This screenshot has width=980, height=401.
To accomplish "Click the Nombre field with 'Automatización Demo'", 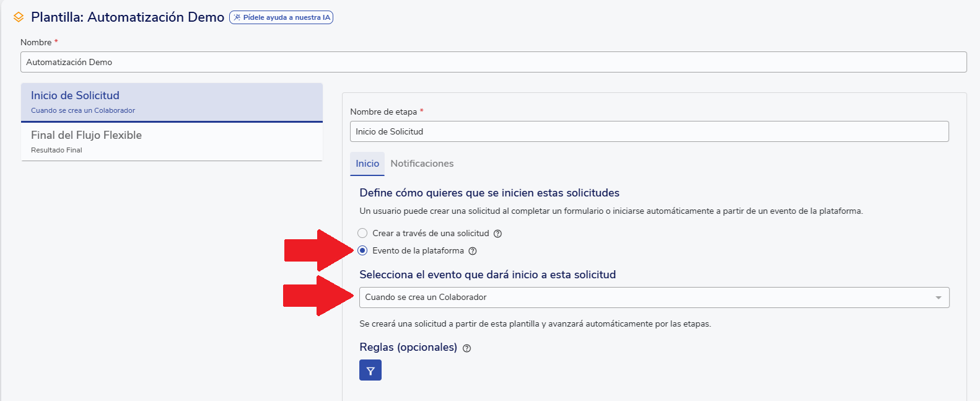I will (x=493, y=62).
